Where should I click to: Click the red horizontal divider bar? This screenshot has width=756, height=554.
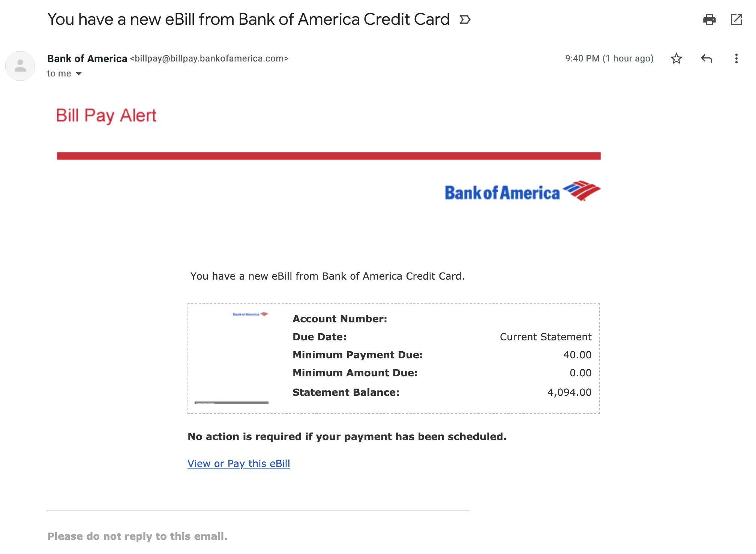coord(328,156)
